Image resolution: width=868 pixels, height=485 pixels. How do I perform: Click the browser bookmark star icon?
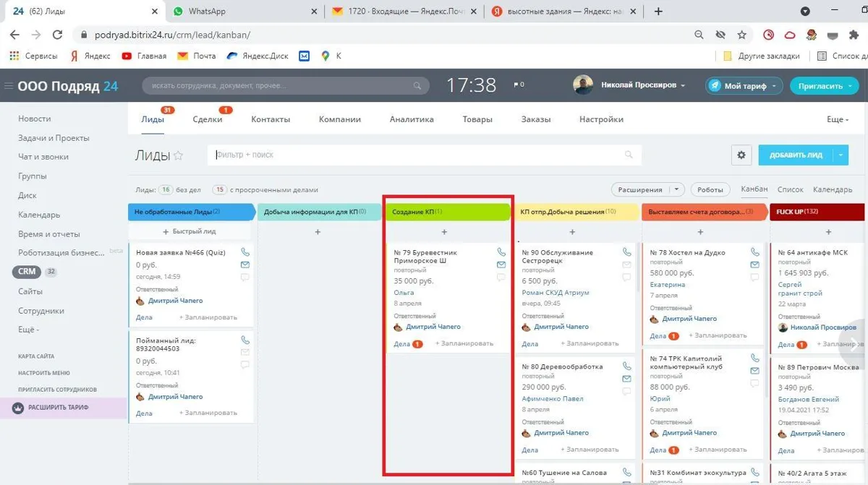pos(741,35)
